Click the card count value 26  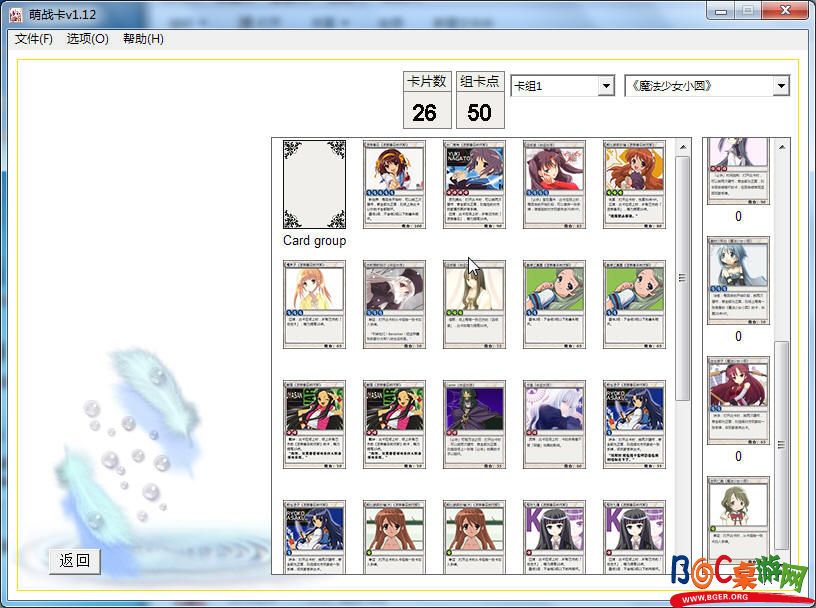point(425,112)
